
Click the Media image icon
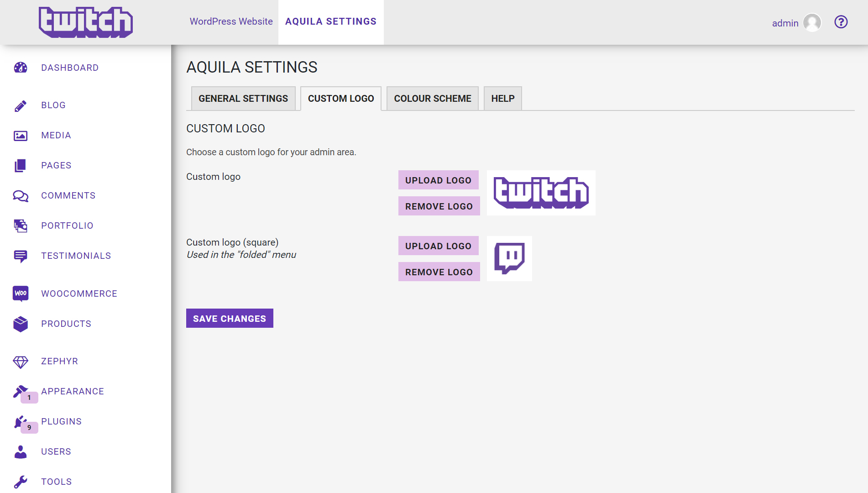click(21, 136)
